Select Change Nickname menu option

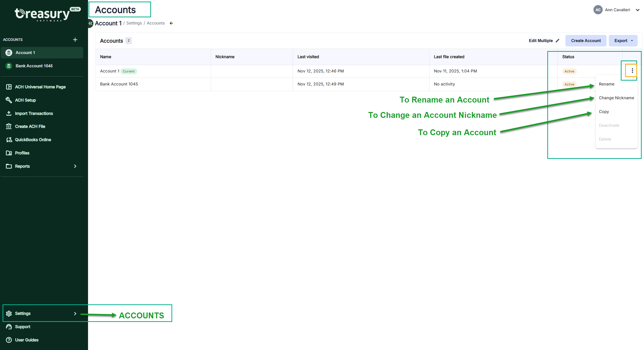[x=616, y=98]
